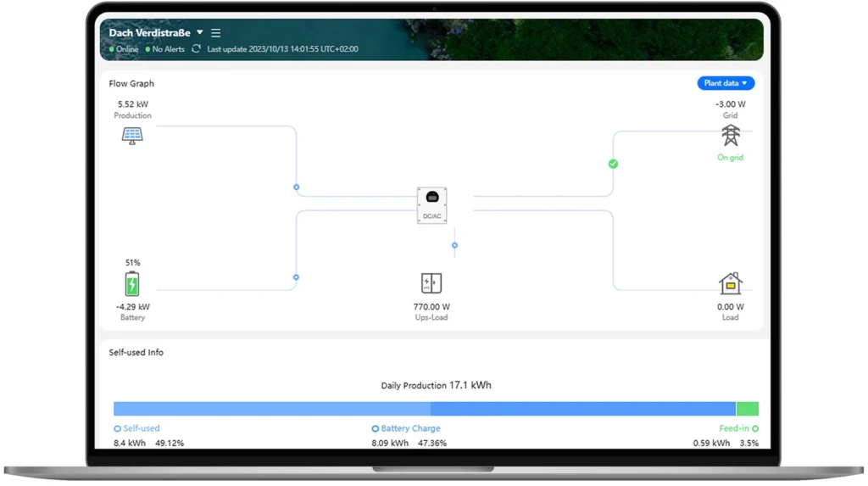Click the 51% battery level text

[133, 263]
